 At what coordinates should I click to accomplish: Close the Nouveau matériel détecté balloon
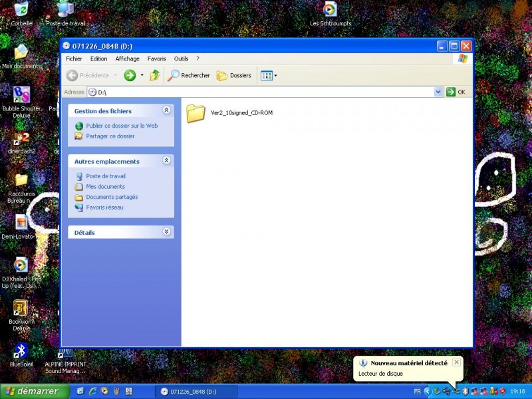coord(456,362)
